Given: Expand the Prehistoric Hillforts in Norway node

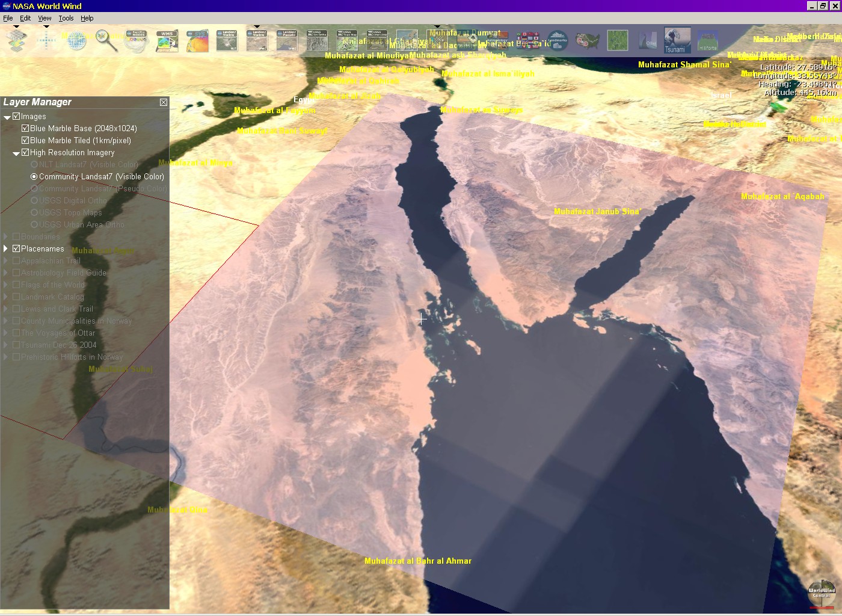Looking at the screenshot, I should pos(6,357).
